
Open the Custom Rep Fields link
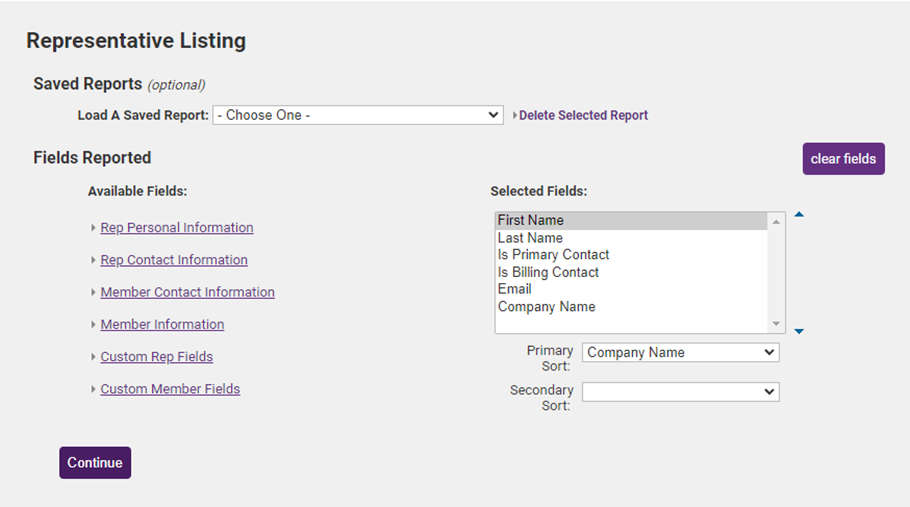pyautogui.click(x=156, y=357)
